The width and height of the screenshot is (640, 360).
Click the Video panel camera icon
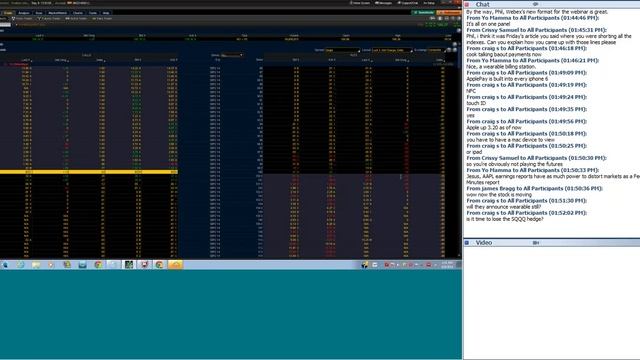(536, 243)
